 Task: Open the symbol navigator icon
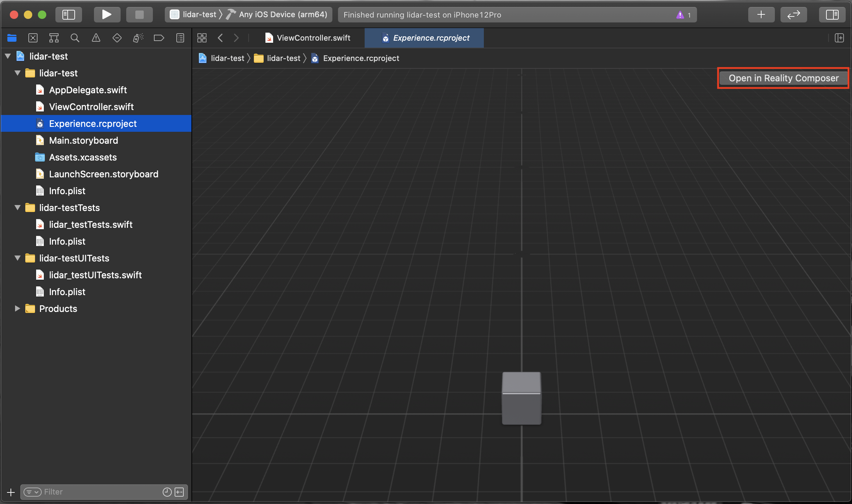(x=54, y=38)
